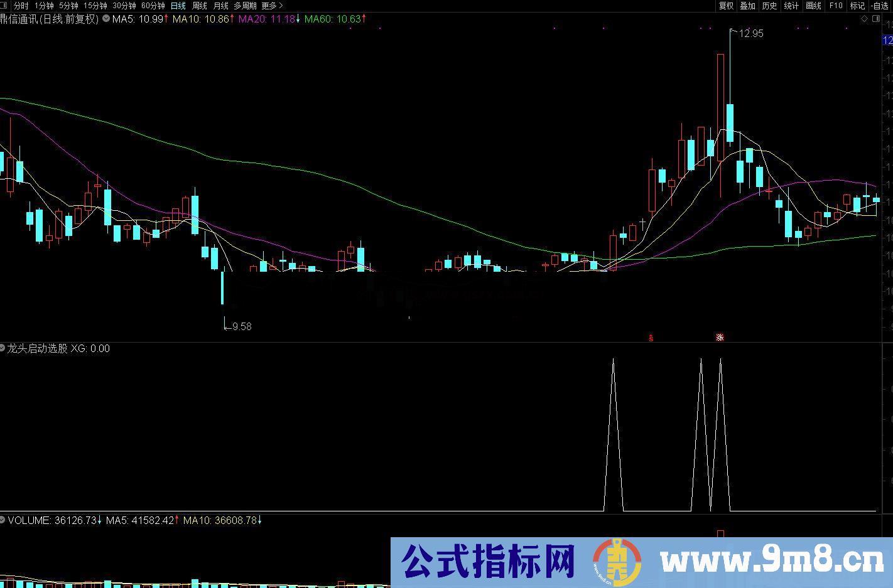893x588 pixels.
Task: Switch to the 5分钟 period tab
Action: click(x=68, y=6)
